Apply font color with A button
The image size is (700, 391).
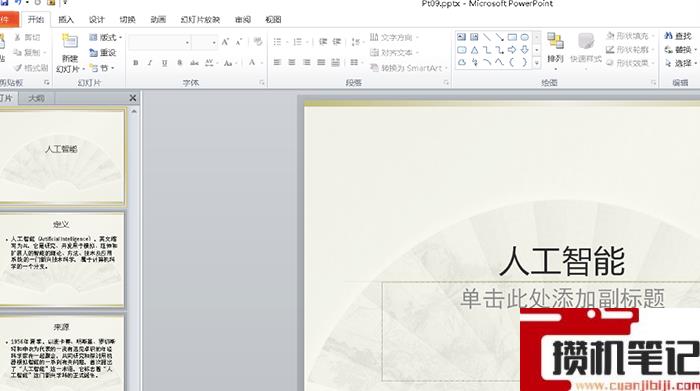coord(252,62)
